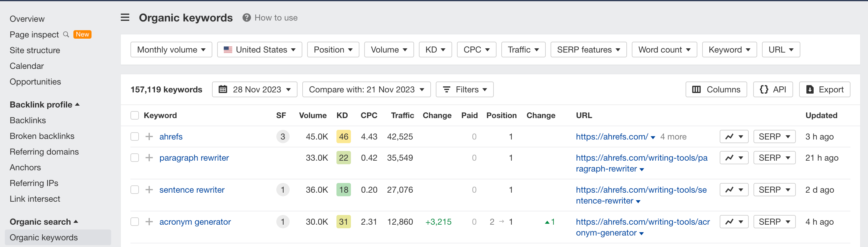Open SERP dropdown for ahrefs row
The height and width of the screenshot is (247, 868).
(x=774, y=136)
